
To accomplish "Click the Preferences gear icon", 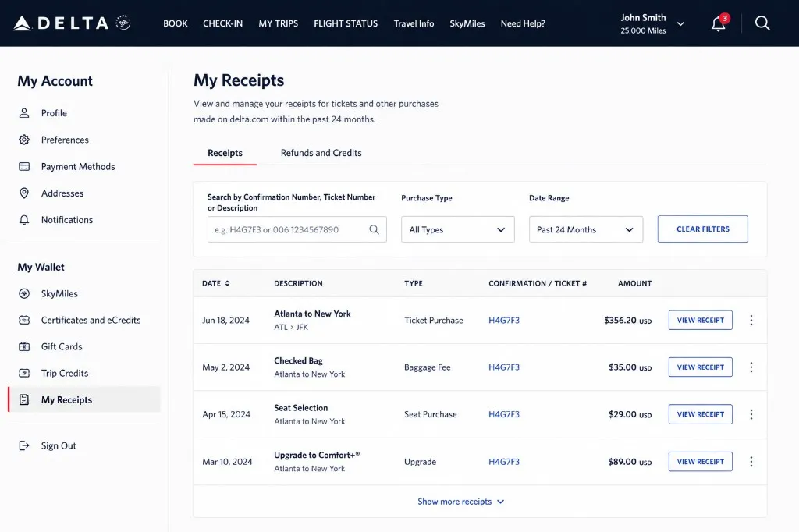I will (24, 140).
